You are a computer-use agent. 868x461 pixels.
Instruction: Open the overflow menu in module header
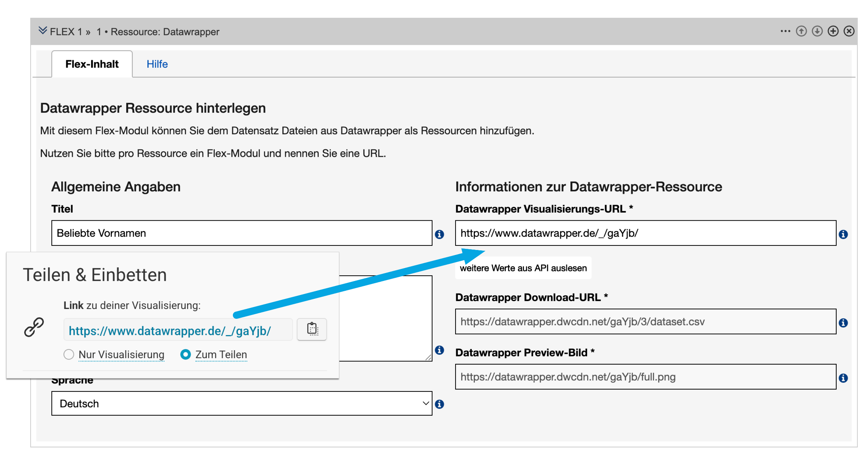(785, 31)
